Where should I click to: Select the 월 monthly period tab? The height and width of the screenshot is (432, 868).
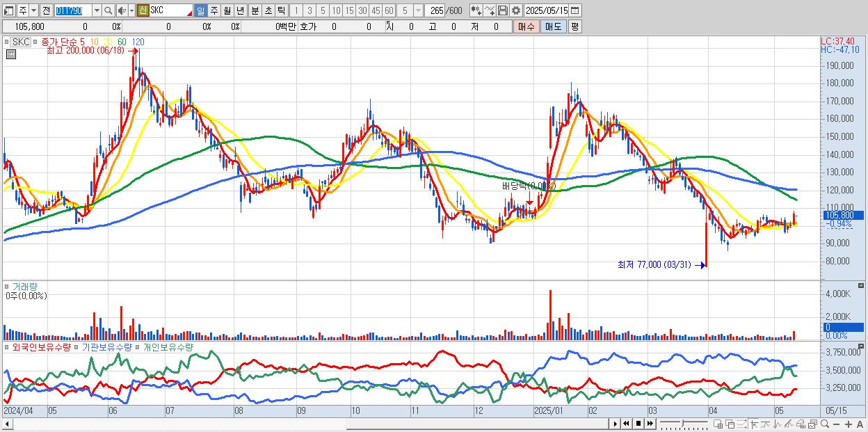(227, 10)
